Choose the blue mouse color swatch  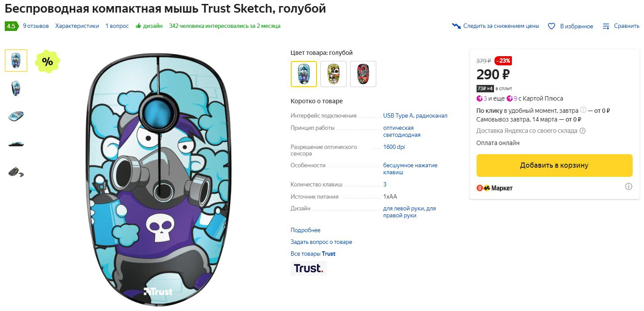(x=304, y=74)
